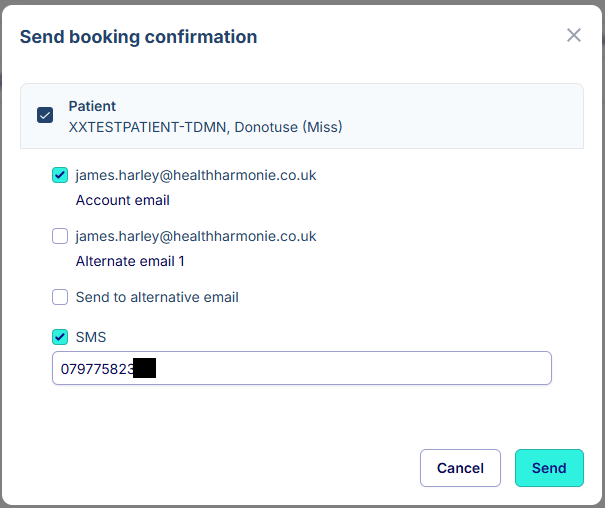Close the Send booking confirmation dialog
The image size is (605, 508).
coord(574,36)
